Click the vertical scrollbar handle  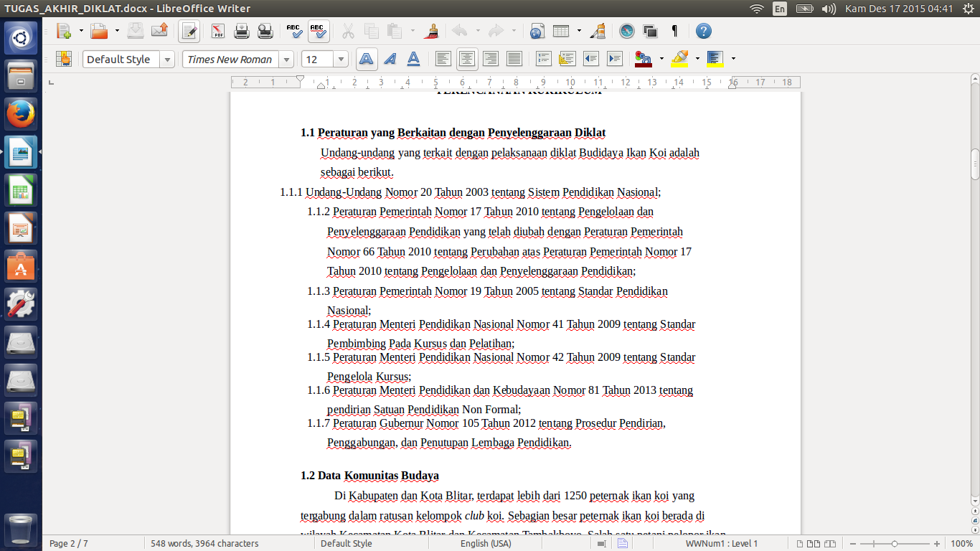[x=975, y=164]
